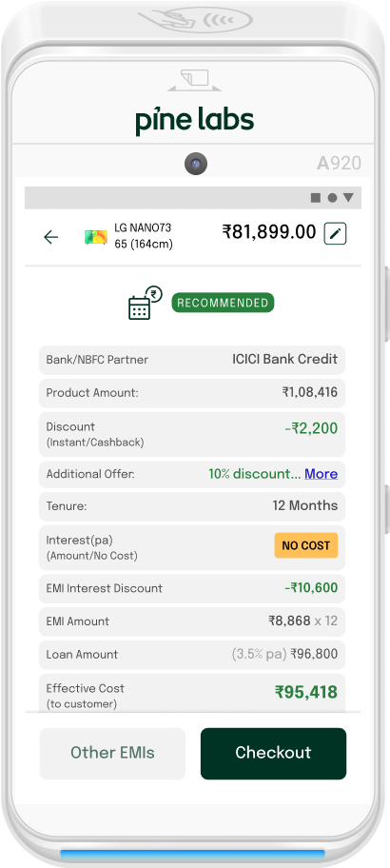Click the pencil edit amount icon

pyautogui.click(x=335, y=233)
